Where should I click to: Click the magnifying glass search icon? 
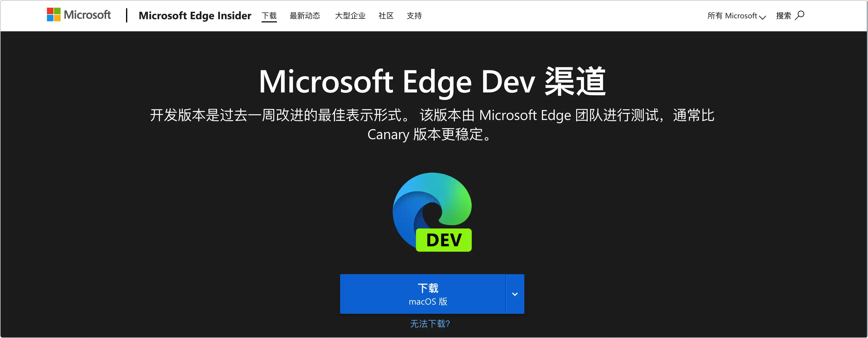coord(800,15)
